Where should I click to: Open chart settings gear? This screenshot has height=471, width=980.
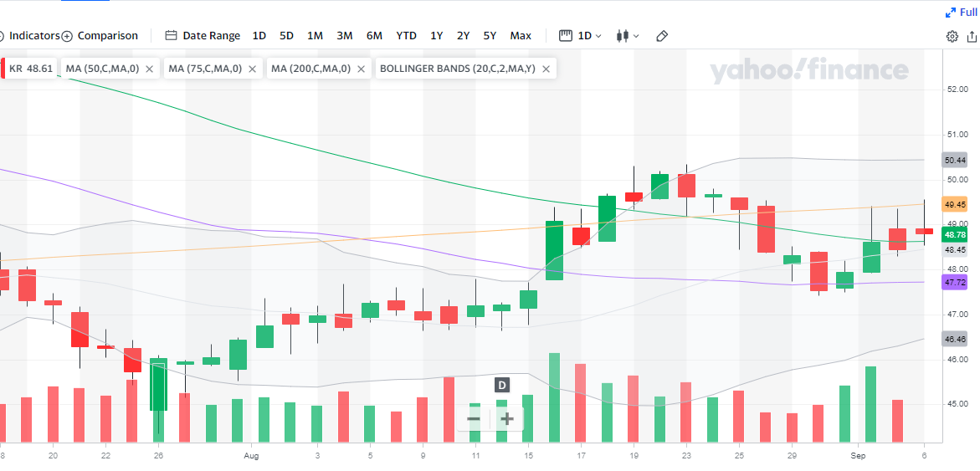click(x=952, y=36)
